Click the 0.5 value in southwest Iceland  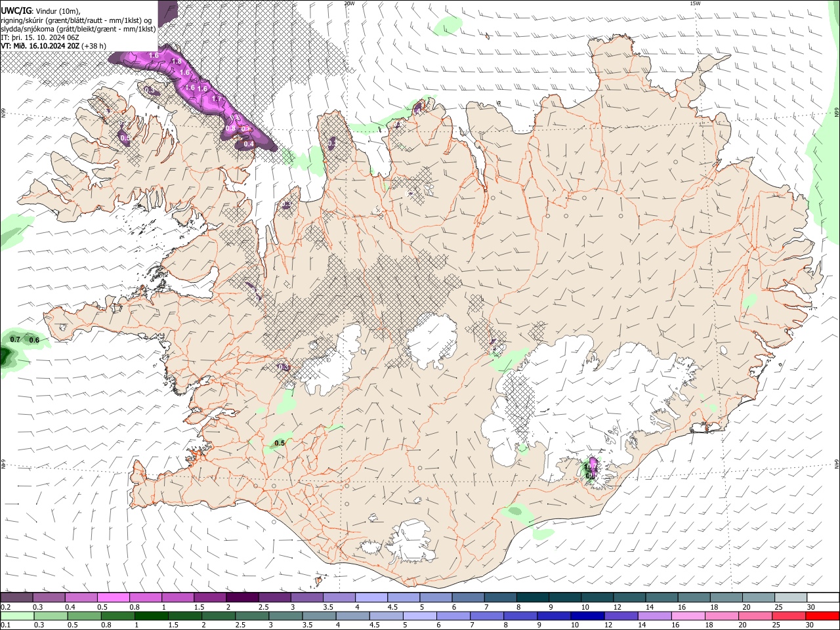(x=280, y=443)
